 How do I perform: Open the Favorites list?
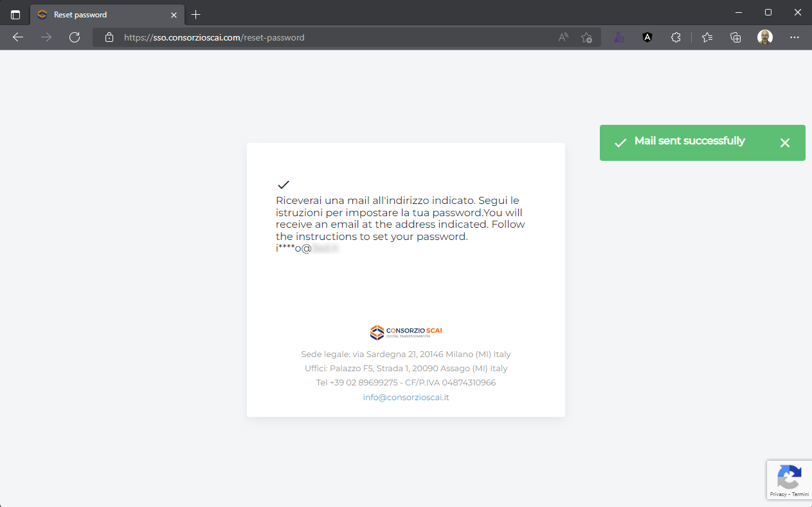707,37
